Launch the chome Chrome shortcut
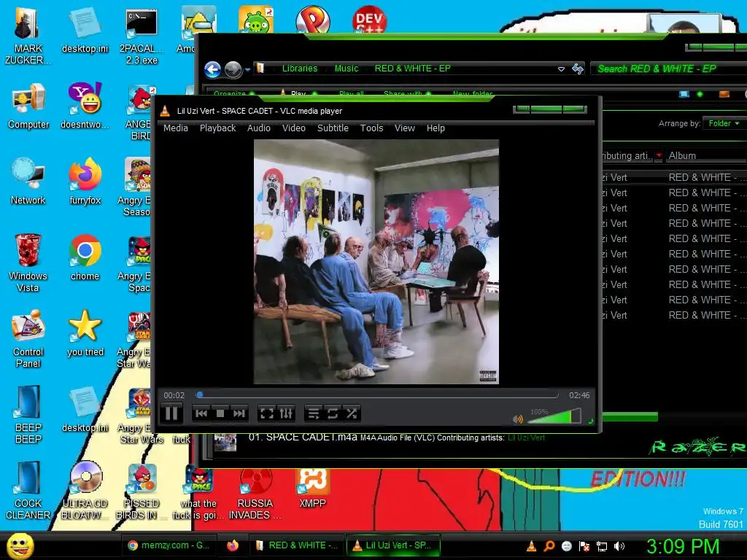747x560 pixels. click(x=85, y=257)
